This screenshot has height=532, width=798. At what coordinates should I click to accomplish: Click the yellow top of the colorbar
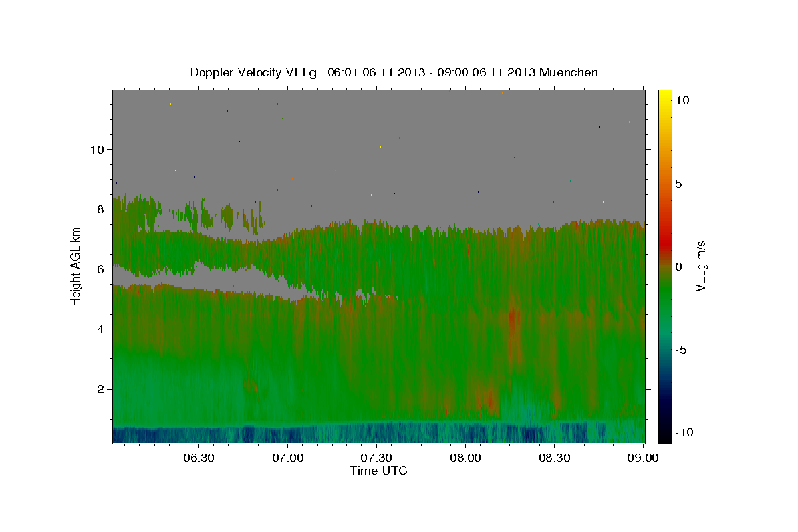664,96
